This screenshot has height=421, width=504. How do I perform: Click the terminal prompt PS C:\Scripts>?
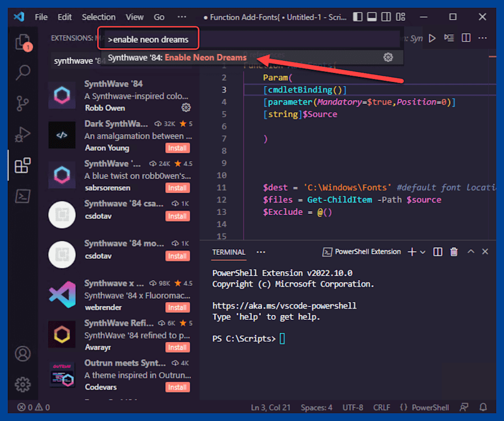click(x=244, y=338)
